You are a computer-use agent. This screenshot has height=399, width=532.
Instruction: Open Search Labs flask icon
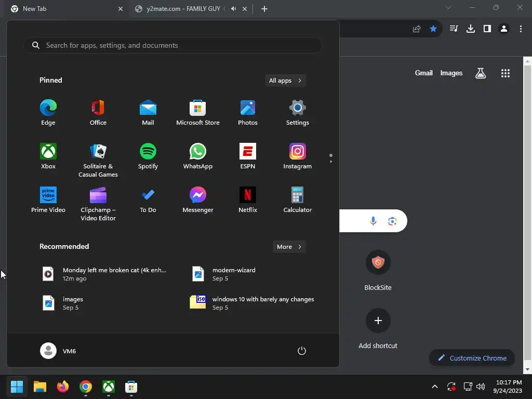click(x=481, y=73)
